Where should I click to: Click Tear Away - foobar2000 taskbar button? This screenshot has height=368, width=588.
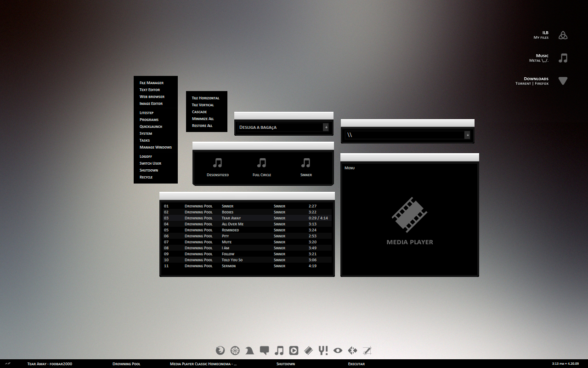click(x=50, y=364)
